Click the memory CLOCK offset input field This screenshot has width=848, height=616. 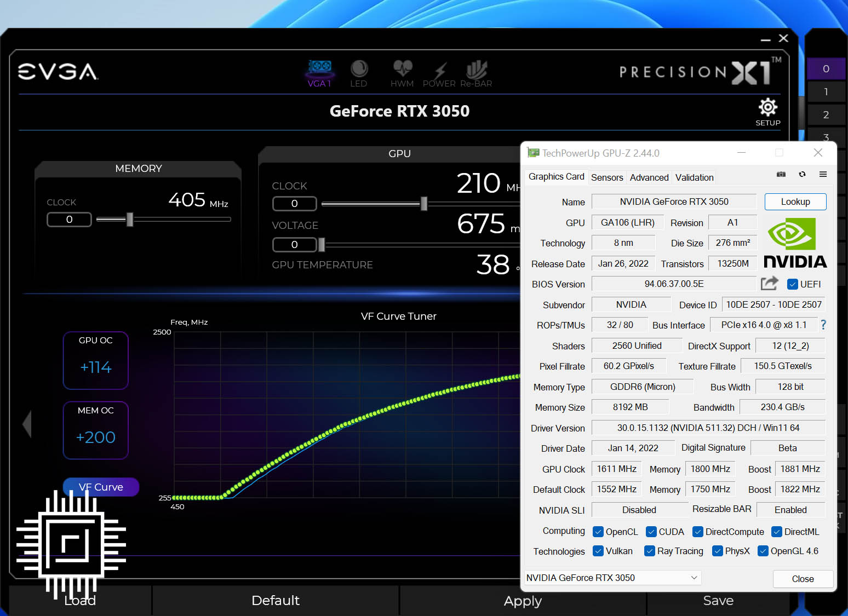point(69,219)
